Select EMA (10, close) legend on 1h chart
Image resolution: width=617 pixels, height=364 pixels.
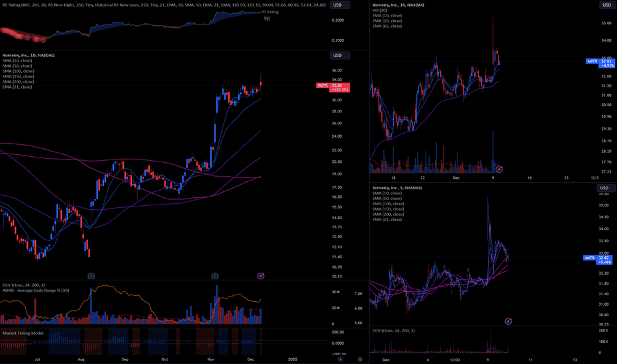click(387, 15)
